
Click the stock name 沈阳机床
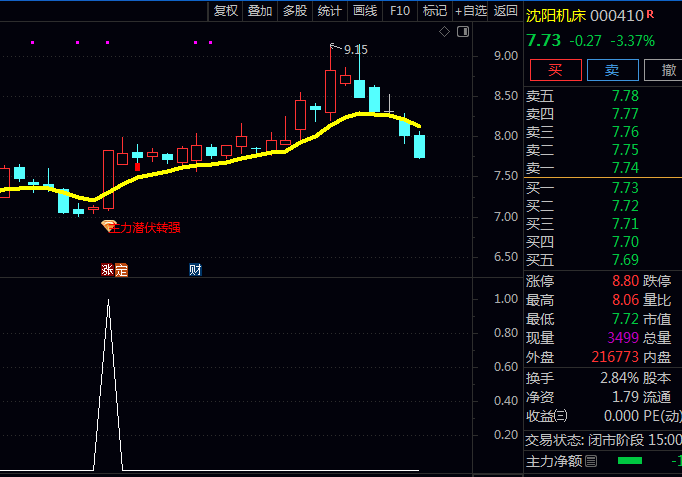tap(556, 16)
